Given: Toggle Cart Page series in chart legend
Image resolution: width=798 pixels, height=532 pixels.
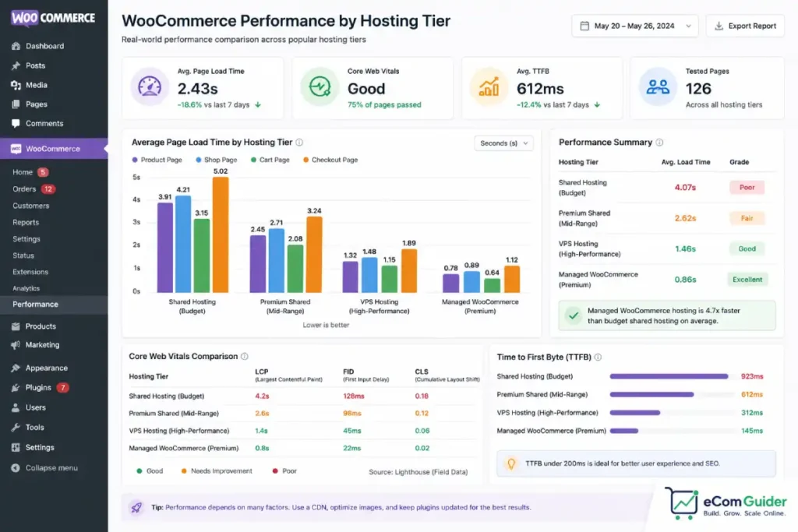Looking at the screenshot, I should [270, 160].
